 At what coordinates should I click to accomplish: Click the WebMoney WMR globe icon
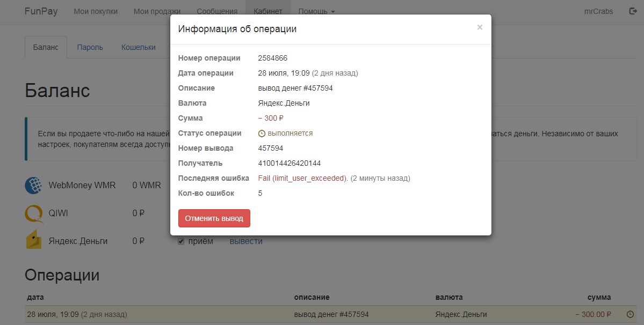(x=34, y=186)
